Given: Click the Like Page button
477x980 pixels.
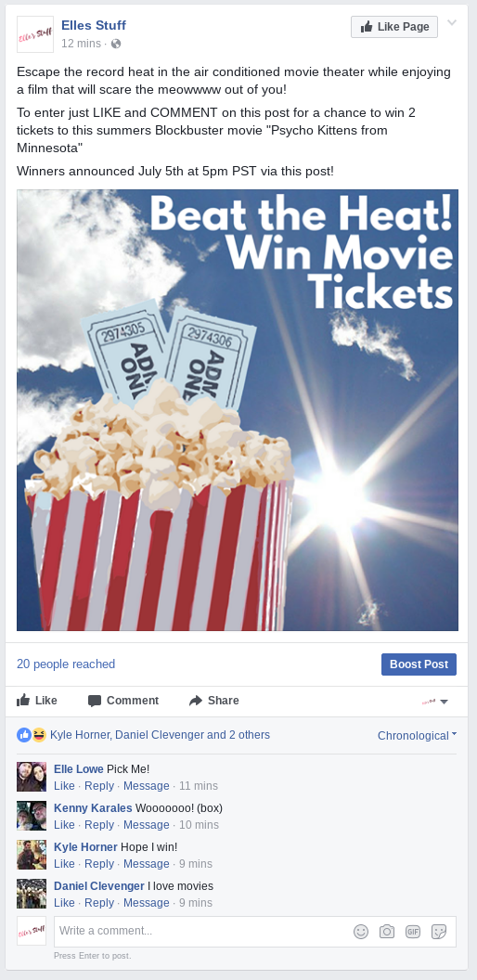Looking at the screenshot, I should [x=394, y=27].
